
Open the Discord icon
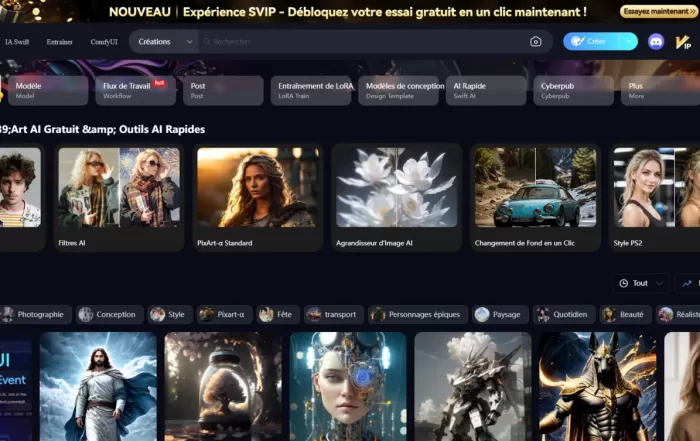656,42
